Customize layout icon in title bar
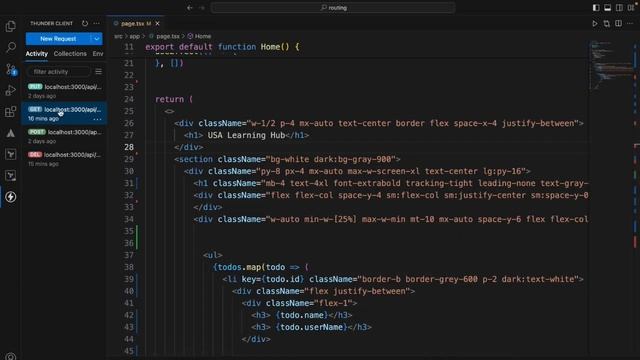 [x=631, y=7]
